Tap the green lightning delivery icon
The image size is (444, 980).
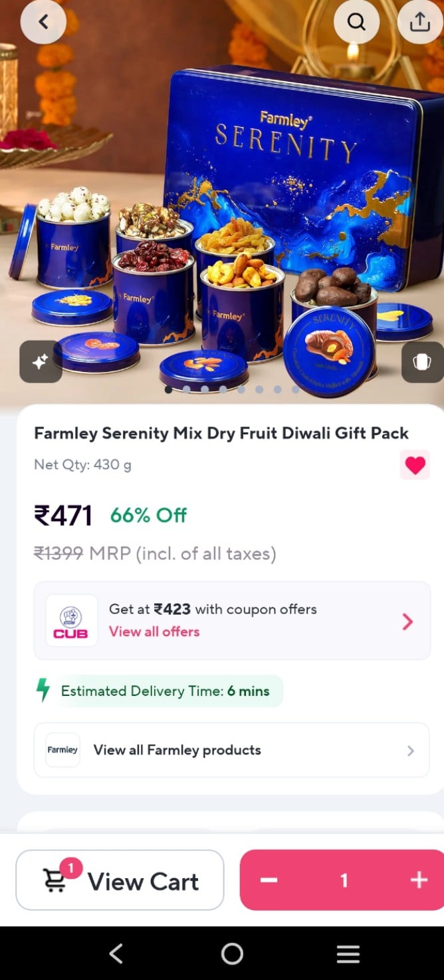(x=43, y=691)
